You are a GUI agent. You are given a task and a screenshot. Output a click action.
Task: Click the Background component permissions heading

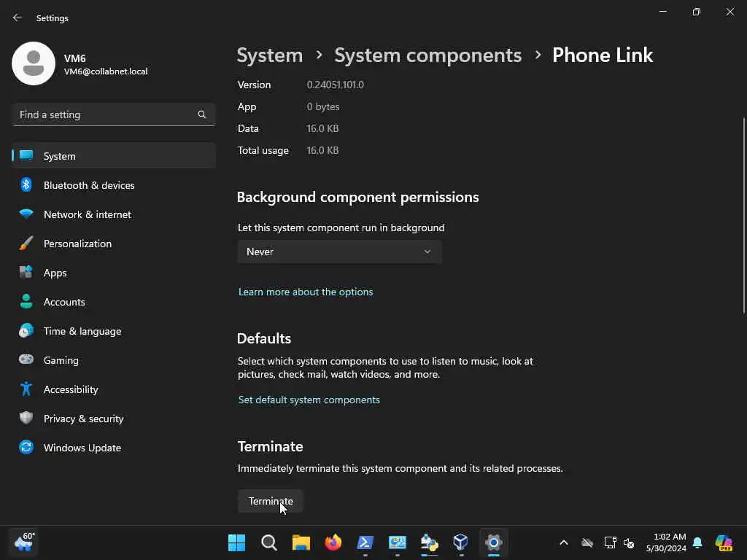point(357,197)
